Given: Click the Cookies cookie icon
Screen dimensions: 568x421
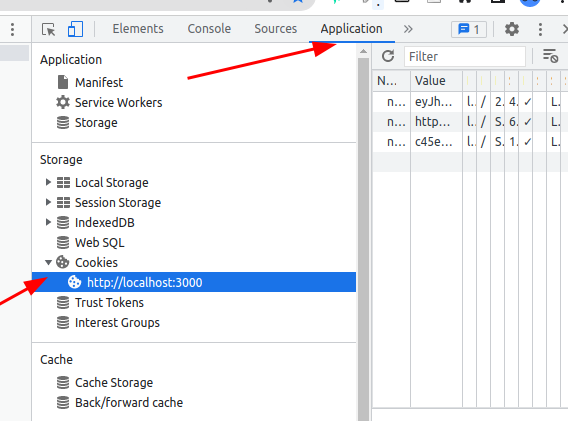Looking at the screenshot, I should [63, 262].
